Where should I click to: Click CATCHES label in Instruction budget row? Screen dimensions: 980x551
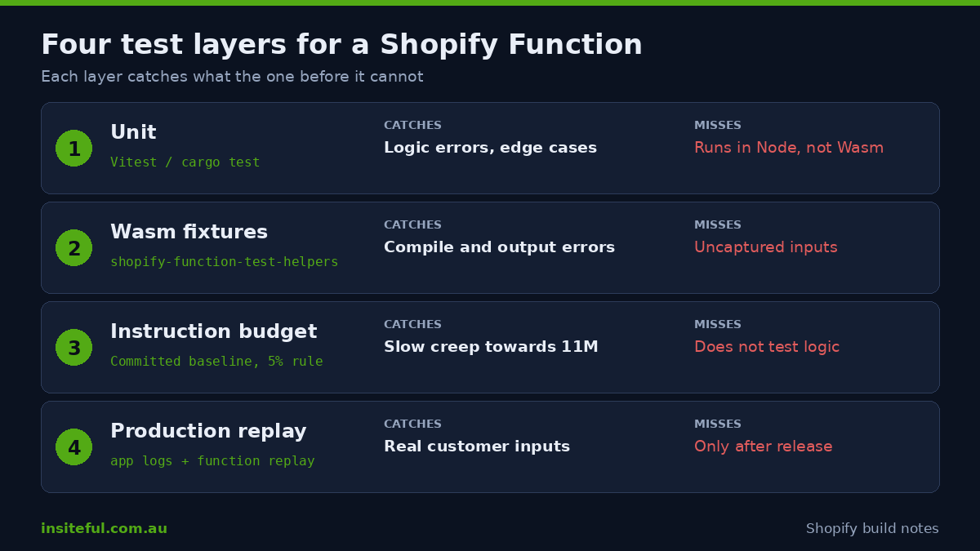pyautogui.click(x=412, y=325)
